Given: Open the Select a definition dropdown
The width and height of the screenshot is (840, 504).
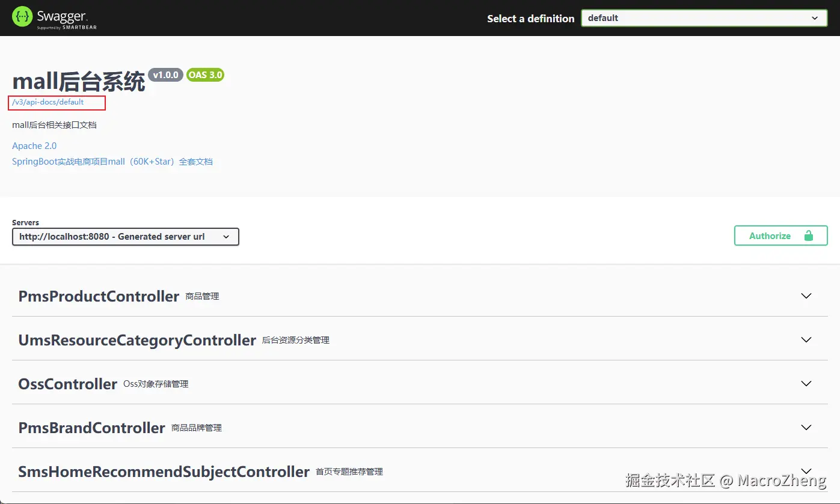Looking at the screenshot, I should pos(704,18).
